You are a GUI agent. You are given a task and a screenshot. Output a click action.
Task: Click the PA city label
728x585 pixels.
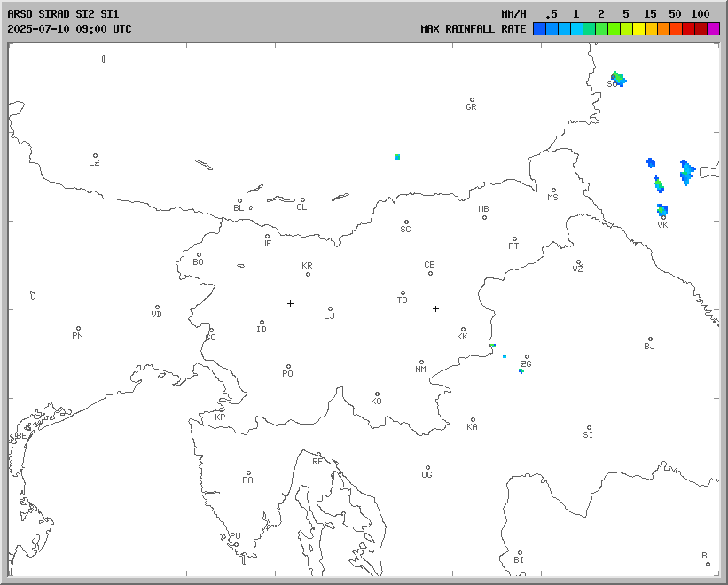[x=248, y=480]
